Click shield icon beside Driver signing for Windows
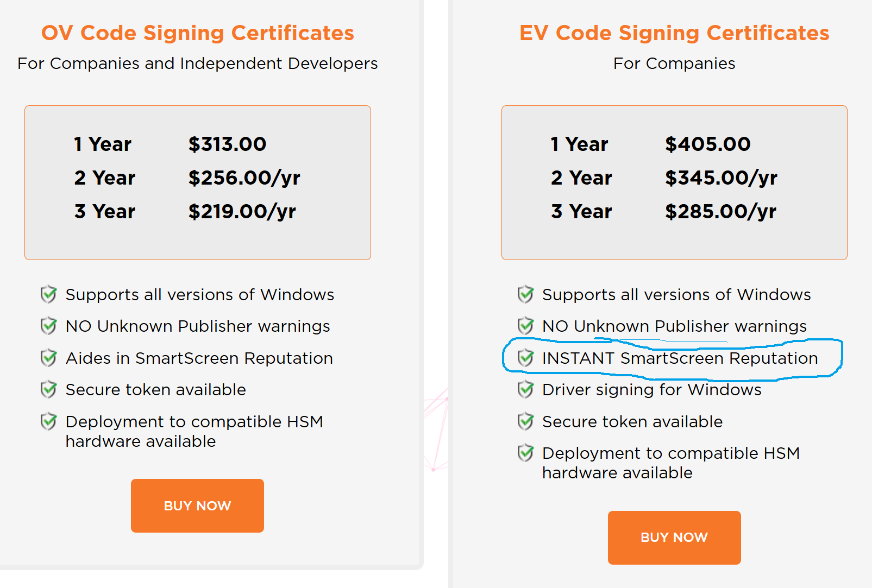Screen dimensions: 872x588 click(x=525, y=389)
